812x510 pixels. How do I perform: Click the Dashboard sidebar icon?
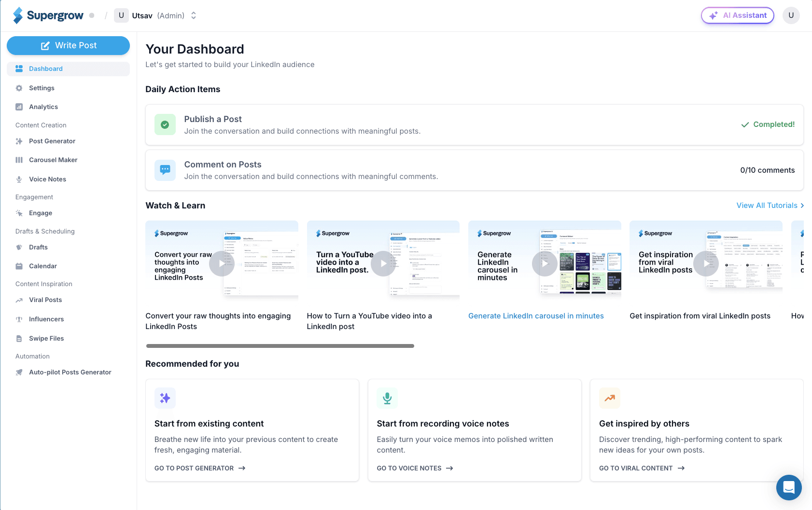(19, 69)
